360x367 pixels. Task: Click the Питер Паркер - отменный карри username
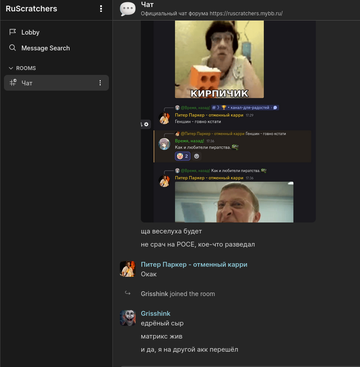coord(194,264)
